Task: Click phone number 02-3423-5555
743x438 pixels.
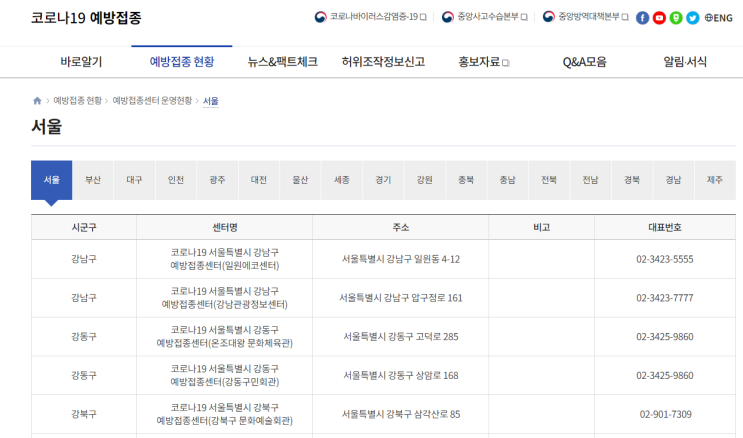Action: tap(665, 259)
